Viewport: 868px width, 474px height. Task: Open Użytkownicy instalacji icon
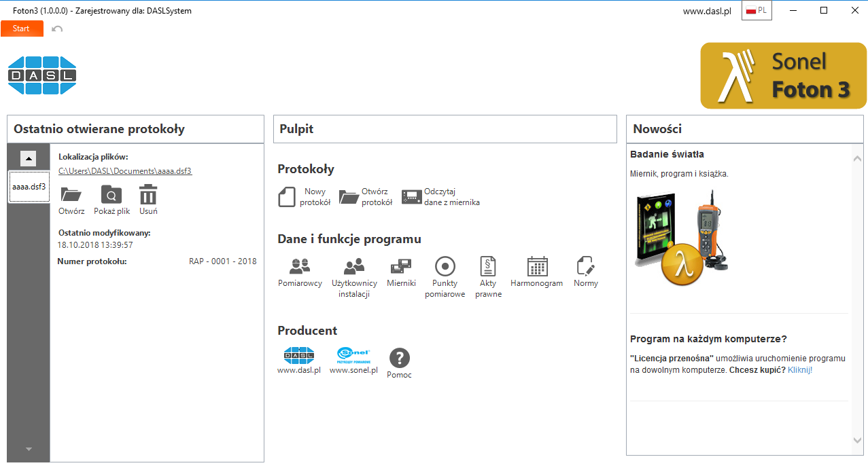click(353, 266)
